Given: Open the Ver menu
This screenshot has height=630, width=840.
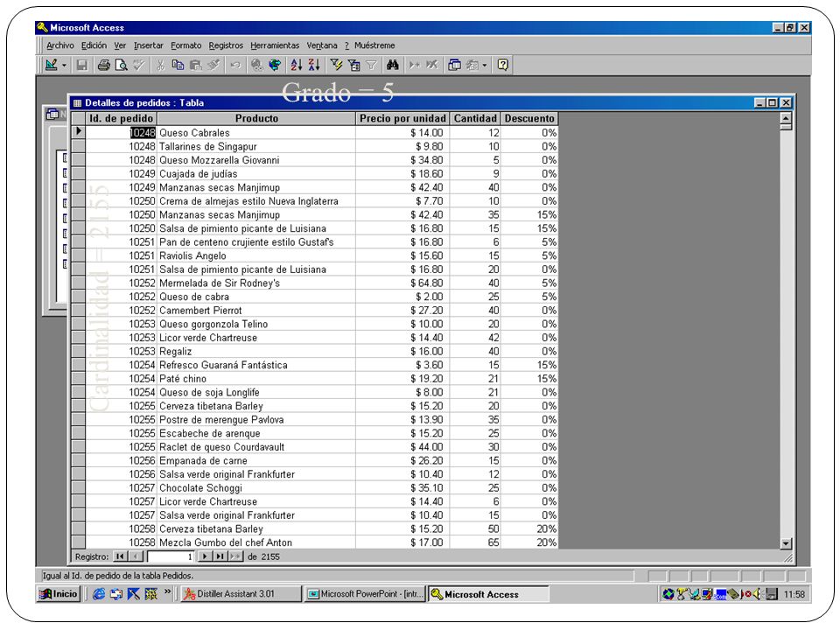Looking at the screenshot, I should [x=120, y=45].
